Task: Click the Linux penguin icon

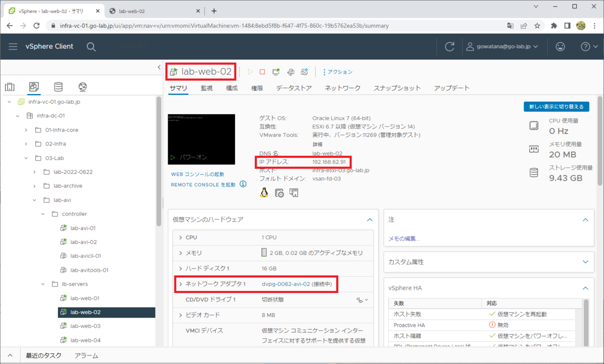Action: [264, 192]
